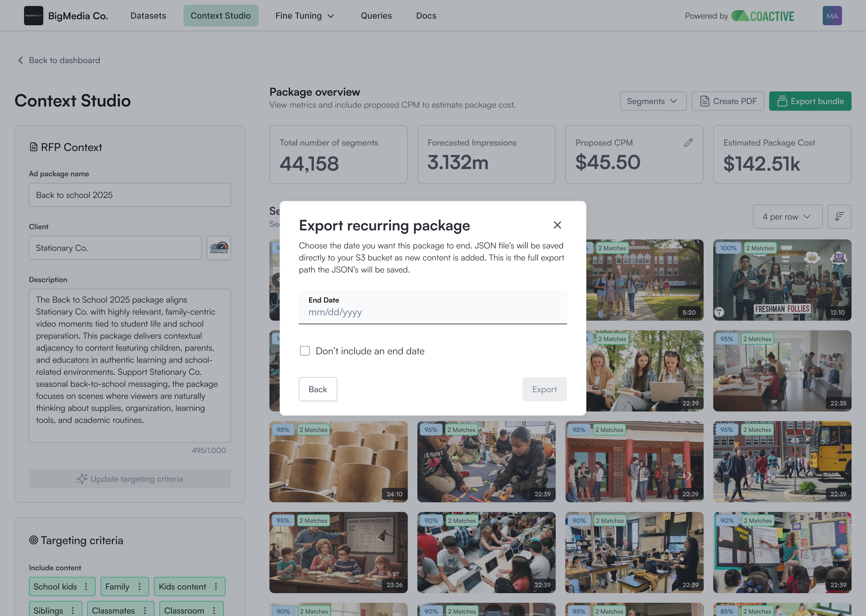This screenshot has height=616, width=866.
Task: Open the empty chairs 24:10 thumbnail
Action: (338, 462)
